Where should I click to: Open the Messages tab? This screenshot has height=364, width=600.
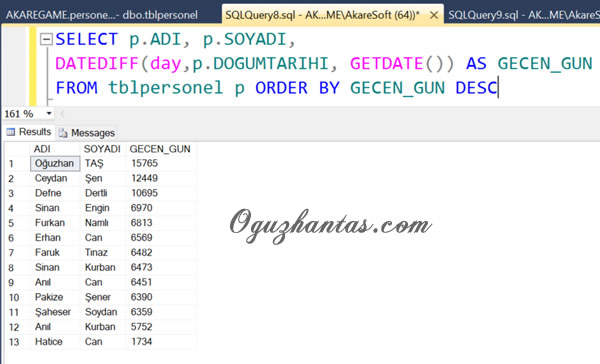tap(87, 133)
